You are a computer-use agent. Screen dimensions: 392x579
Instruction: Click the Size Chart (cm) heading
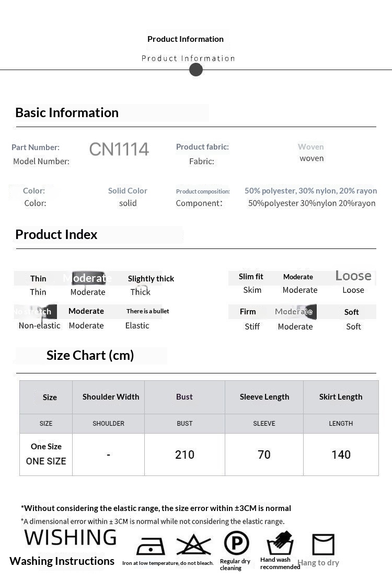[x=90, y=356]
